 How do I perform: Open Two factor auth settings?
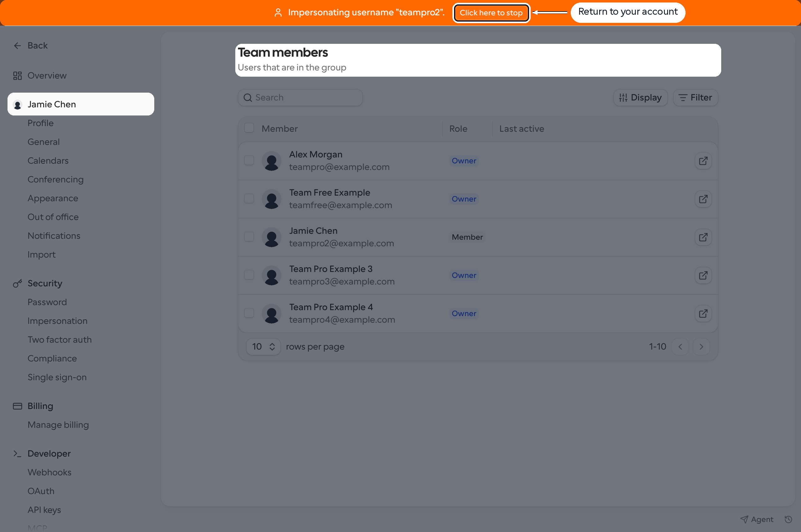[x=59, y=340]
